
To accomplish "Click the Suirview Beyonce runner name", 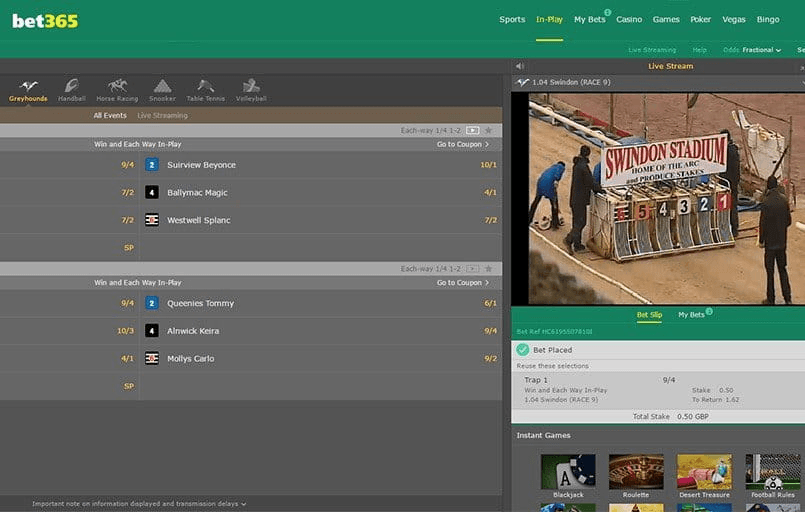I will [201, 165].
